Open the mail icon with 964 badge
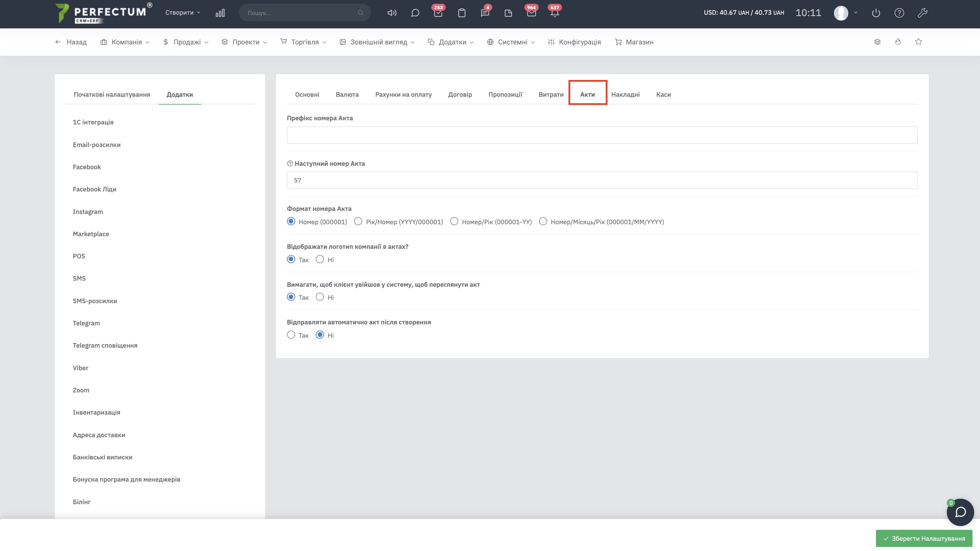The width and height of the screenshot is (980, 551). point(532,13)
